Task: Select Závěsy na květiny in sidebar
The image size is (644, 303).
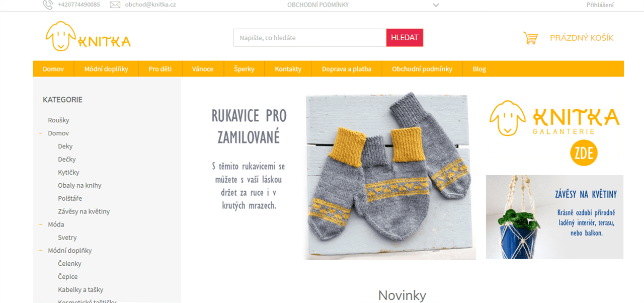Action: click(x=84, y=211)
